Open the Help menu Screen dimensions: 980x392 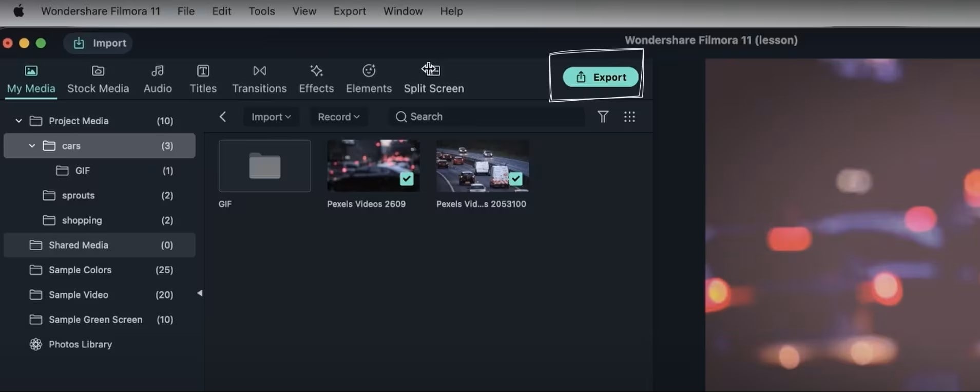coord(451,11)
